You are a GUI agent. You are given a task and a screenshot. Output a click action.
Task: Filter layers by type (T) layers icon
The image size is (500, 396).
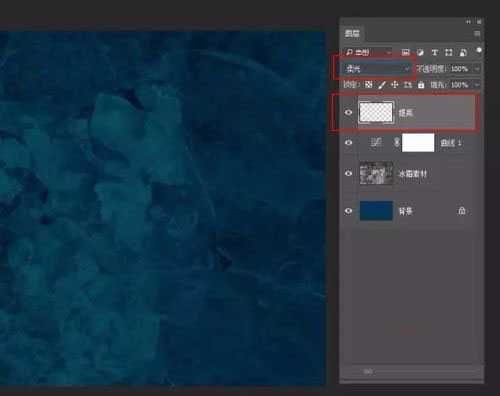click(x=434, y=52)
